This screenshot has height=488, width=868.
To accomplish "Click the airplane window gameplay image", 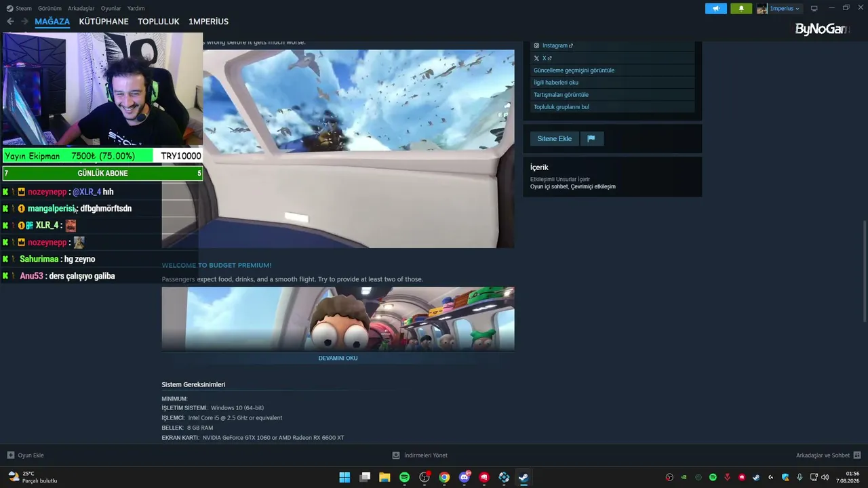I will (x=358, y=148).
